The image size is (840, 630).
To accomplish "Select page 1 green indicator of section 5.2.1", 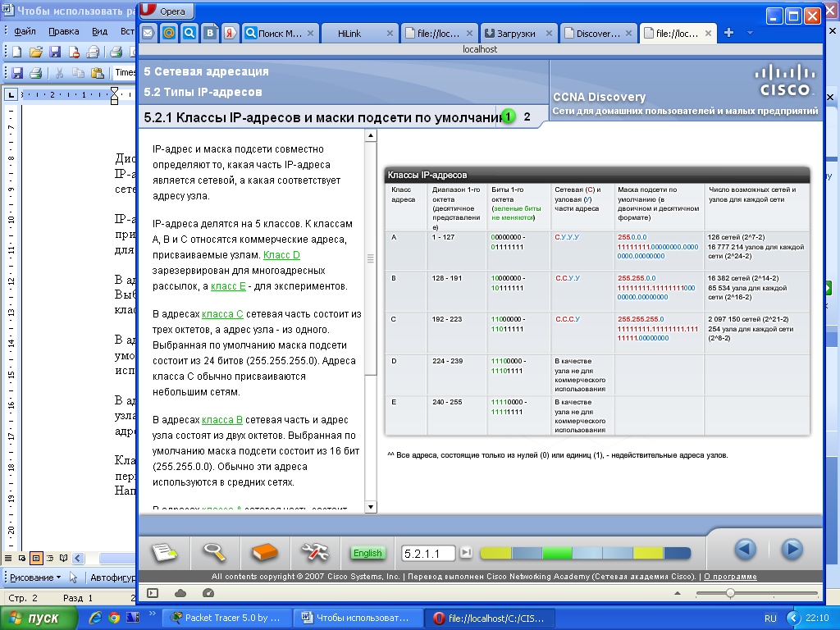I will (x=508, y=116).
